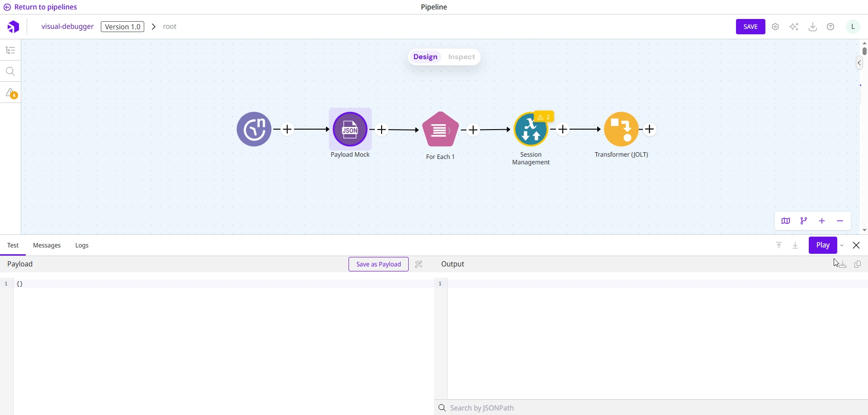This screenshot has width=868, height=415.
Task: Click the pipeline trigger start node
Action: pyautogui.click(x=254, y=130)
